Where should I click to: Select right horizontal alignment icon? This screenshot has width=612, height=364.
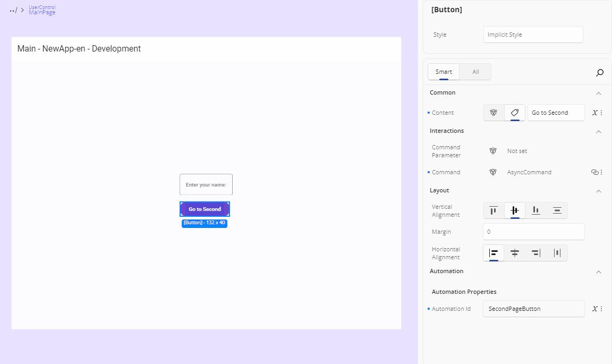point(535,253)
